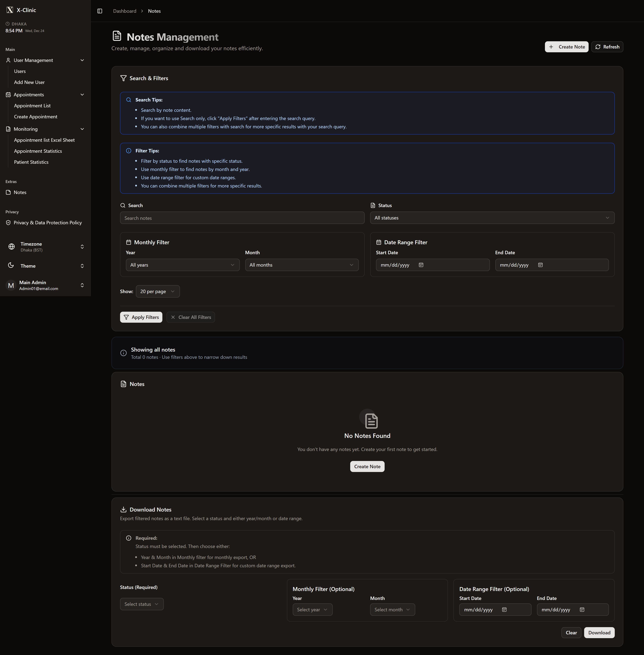Open Dashboard breadcrumb link
Screen dimensions: 644x655
[x=125, y=11]
